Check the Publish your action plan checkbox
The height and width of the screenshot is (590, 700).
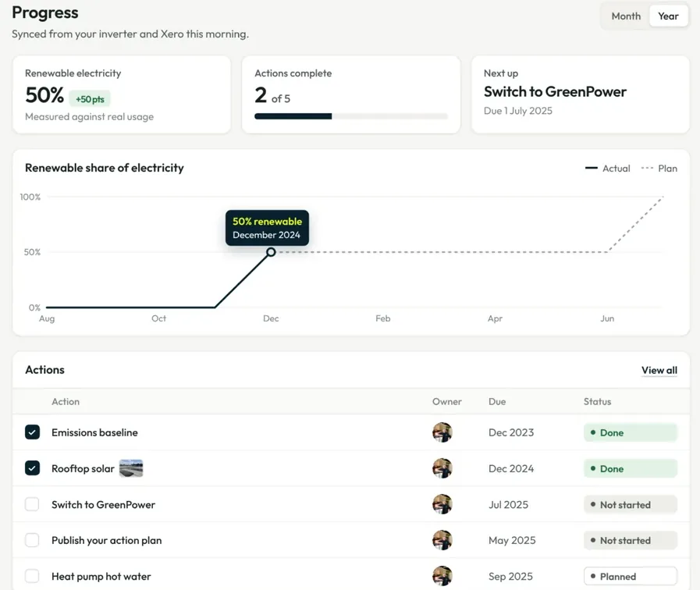click(32, 540)
